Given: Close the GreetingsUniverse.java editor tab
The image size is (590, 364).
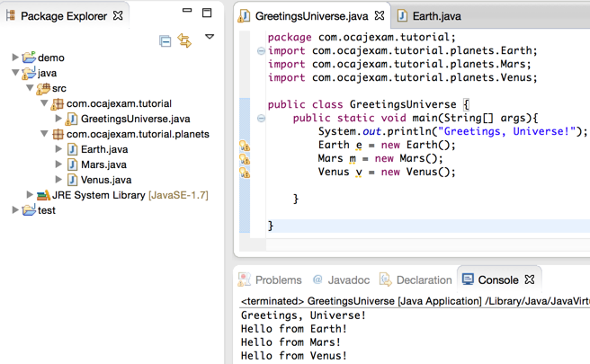Looking at the screenshot, I should point(380,15).
